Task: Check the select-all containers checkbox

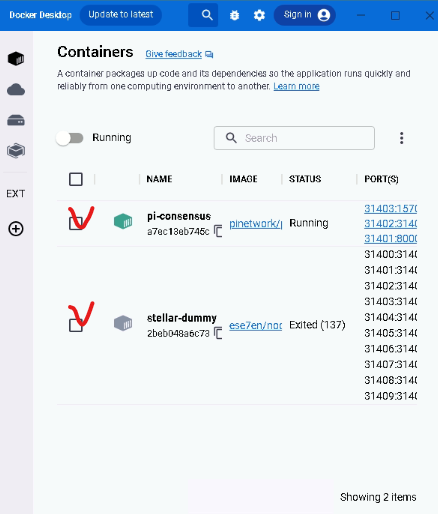Action: point(76,179)
